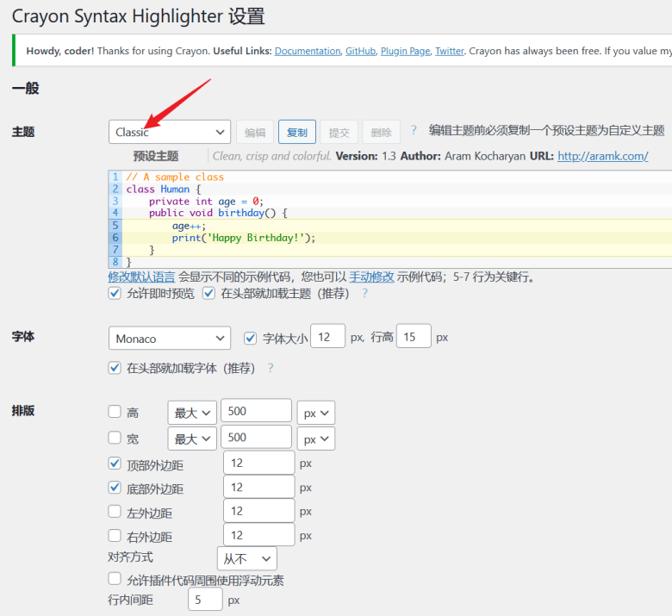The height and width of the screenshot is (616, 672).
Task: Open the http://aramk.com/ author URL
Action: [x=602, y=156]
